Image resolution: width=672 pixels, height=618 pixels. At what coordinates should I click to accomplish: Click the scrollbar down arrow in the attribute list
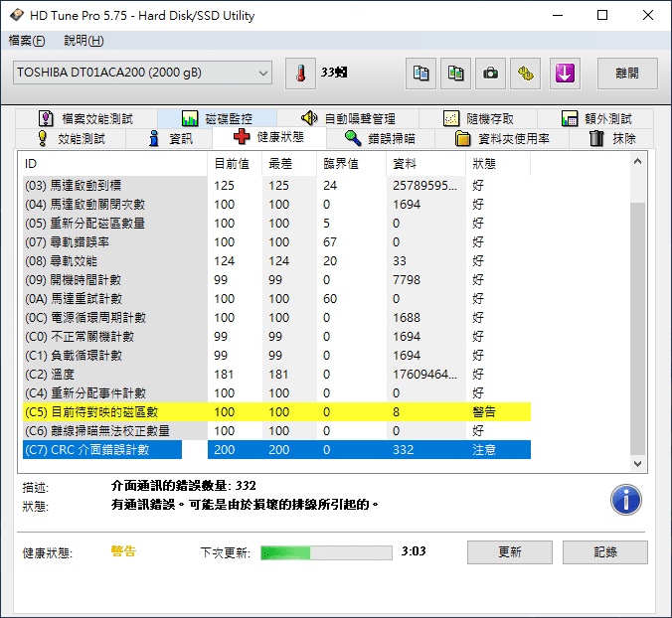click(638, 463)
